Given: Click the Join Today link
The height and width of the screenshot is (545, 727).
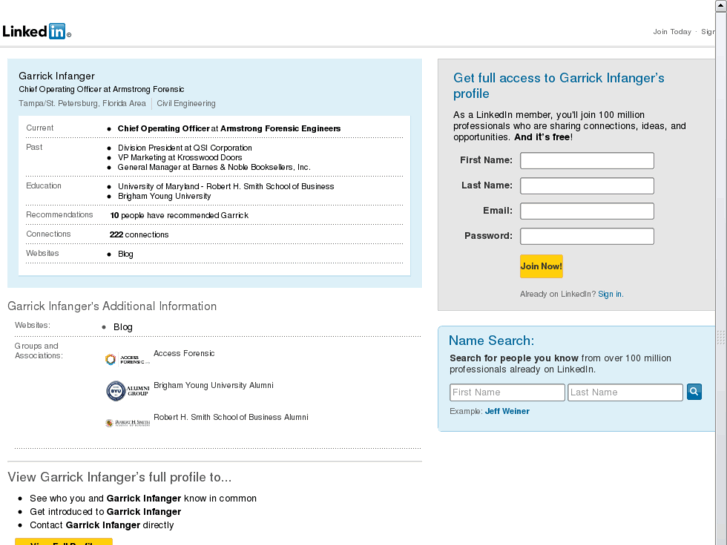Looking at the screenshot, I should click(672, 32).
